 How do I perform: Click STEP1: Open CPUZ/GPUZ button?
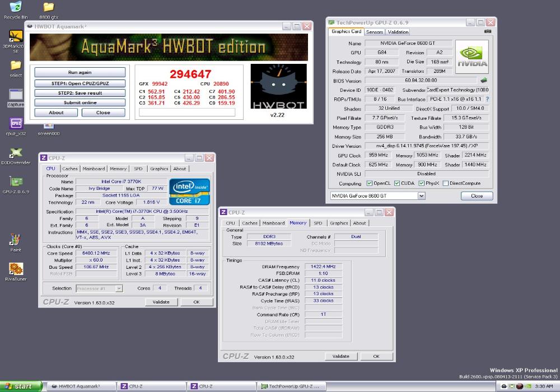click(x=80, y=83)
